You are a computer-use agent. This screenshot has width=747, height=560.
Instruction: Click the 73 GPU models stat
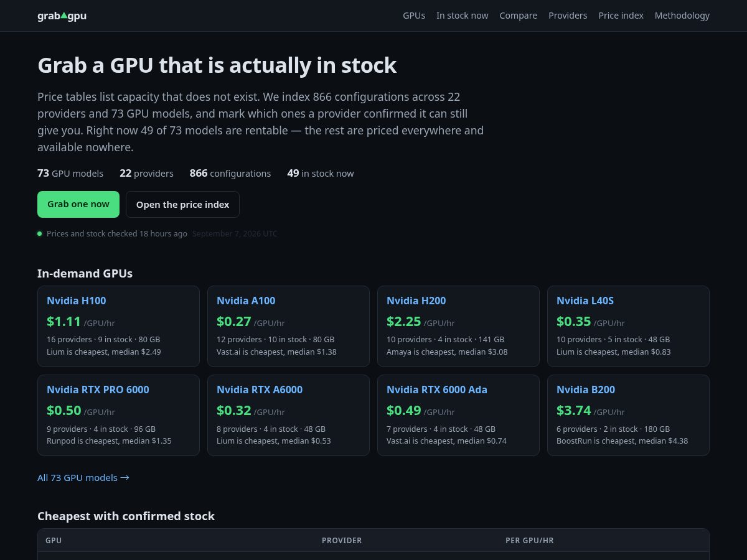pos(70,173)
